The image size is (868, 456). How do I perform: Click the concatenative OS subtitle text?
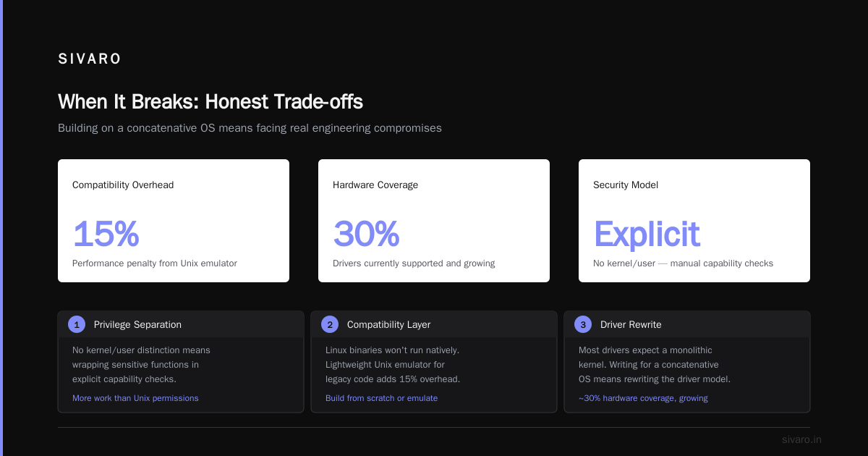pyautogui.click(x=250, y=128)
